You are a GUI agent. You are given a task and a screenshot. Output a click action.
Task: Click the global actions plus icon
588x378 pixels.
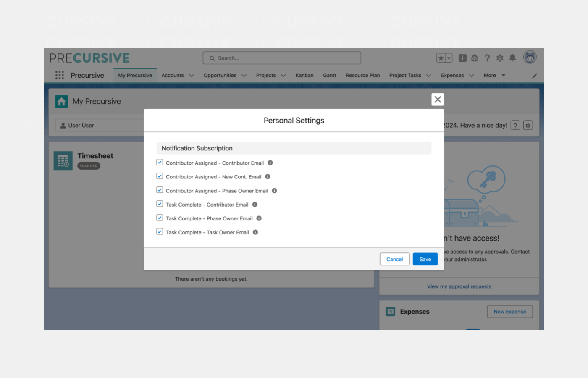(x=462, y=58)
